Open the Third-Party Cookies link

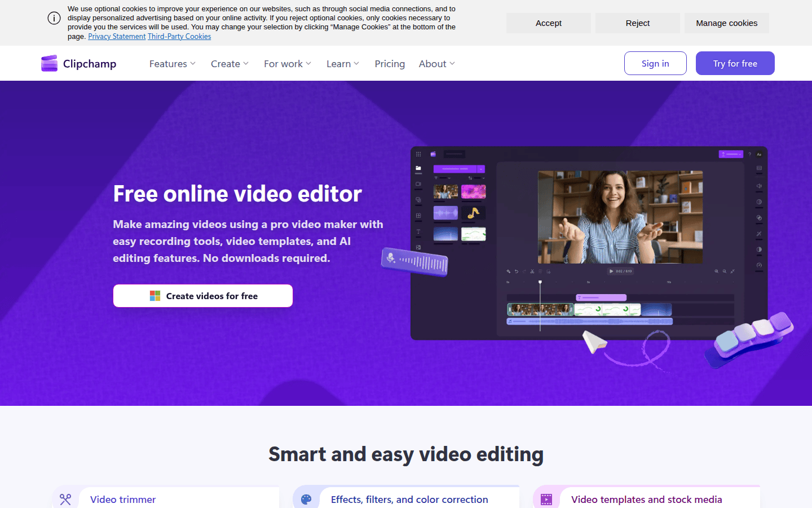[179, 36]
